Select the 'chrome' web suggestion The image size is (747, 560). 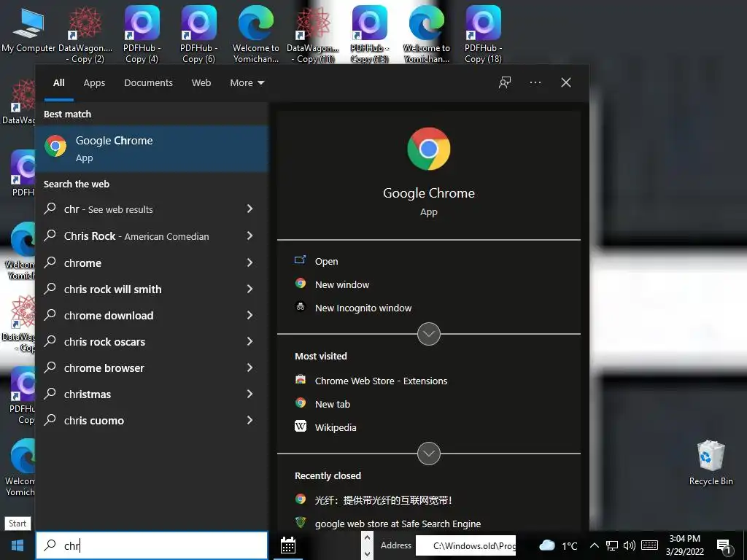tap(83, 262)
